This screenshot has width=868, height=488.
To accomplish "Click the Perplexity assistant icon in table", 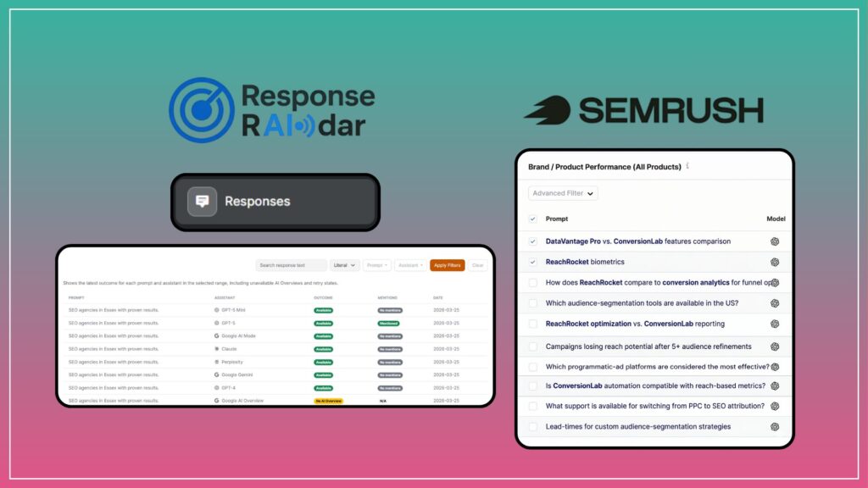I will pos(217,362).
